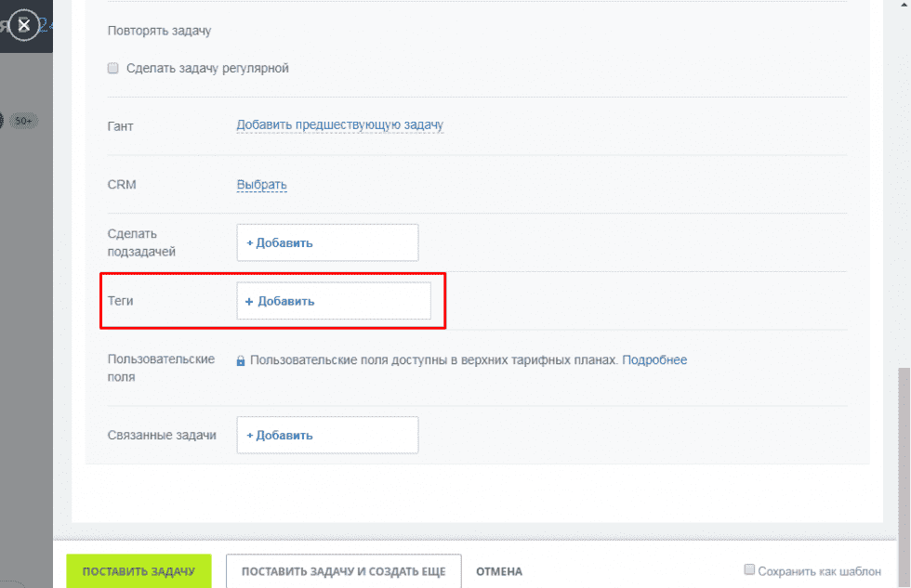The height and width of the screenshot is (588, 911).
Task: Close the task form with X icon
Action: tap(25, 25)
